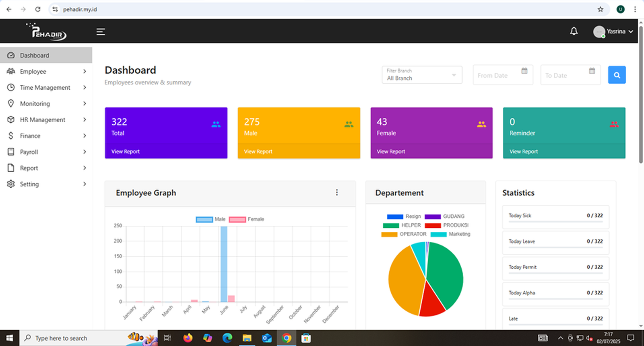Click the Pehadir logo
The height and width of the screenshot is (346, 644).
(46, 31)
